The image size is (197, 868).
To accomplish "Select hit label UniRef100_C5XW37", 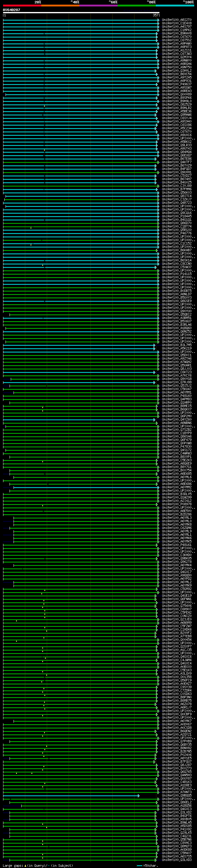I will click(x=177, y=267).
